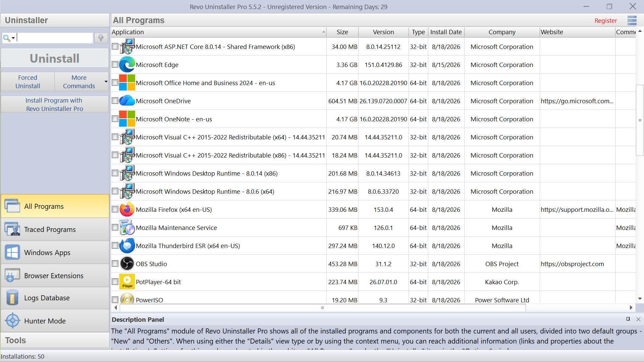644x362 pixels.
Task: Click the All Programs sidebar icon
Action: (12, 206)
